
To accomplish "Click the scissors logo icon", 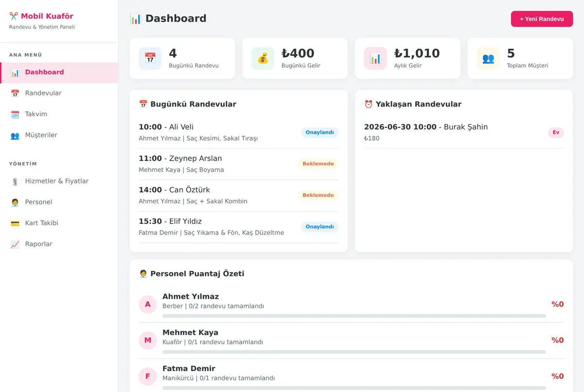I will click(14, 17).
